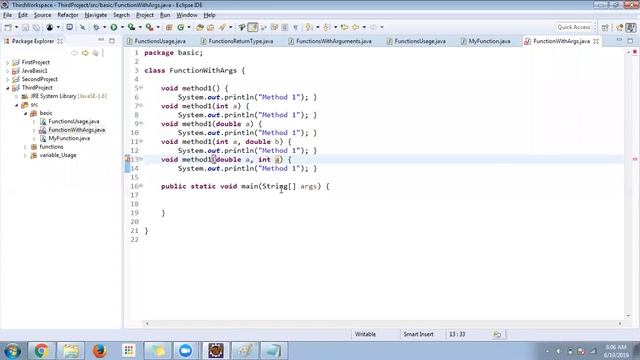The image size is (640, 360).
Task: Switch to FunctionsReturnType.java tab
Action: point(240,41)
